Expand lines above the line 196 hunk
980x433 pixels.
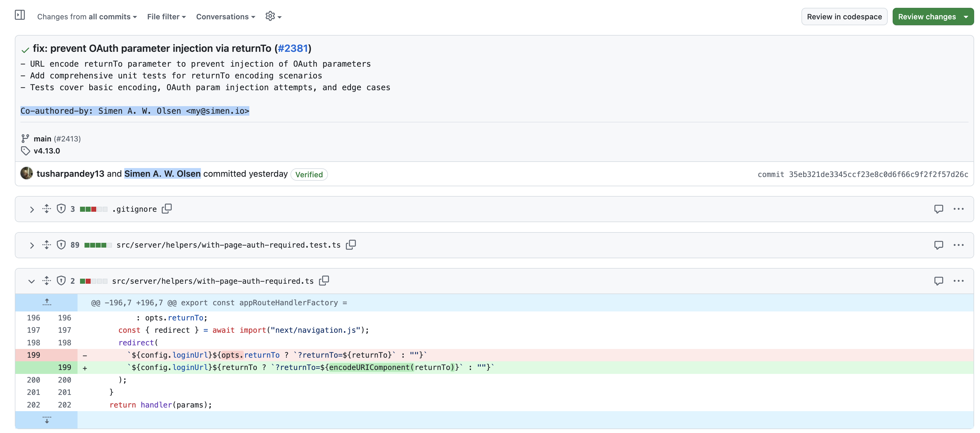(x=46, y=302)
